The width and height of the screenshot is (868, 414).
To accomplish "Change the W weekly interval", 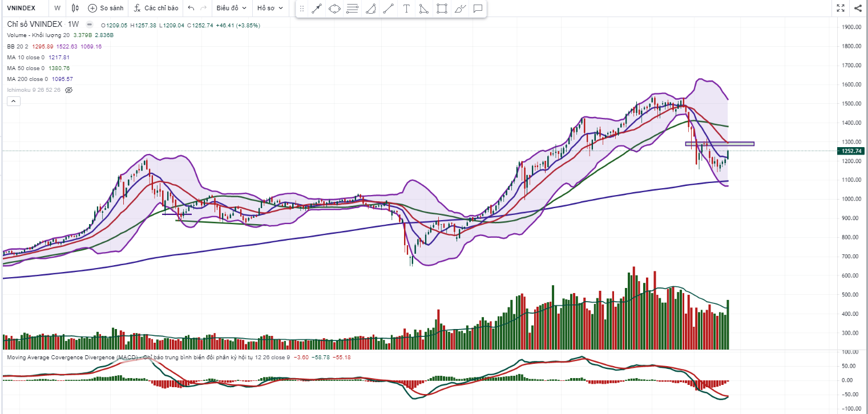I will tap(58, 8).
